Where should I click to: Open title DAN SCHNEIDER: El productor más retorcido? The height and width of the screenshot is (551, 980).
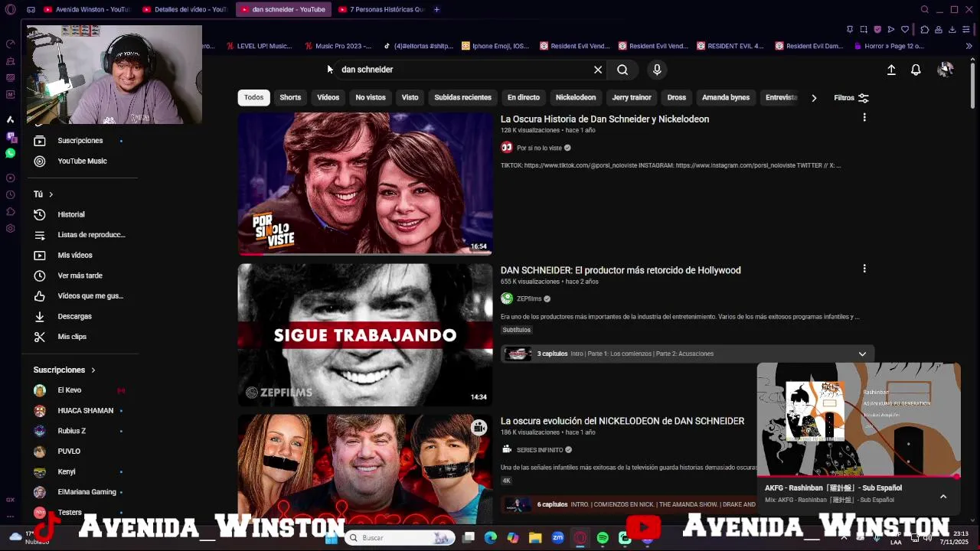point(620,270)
